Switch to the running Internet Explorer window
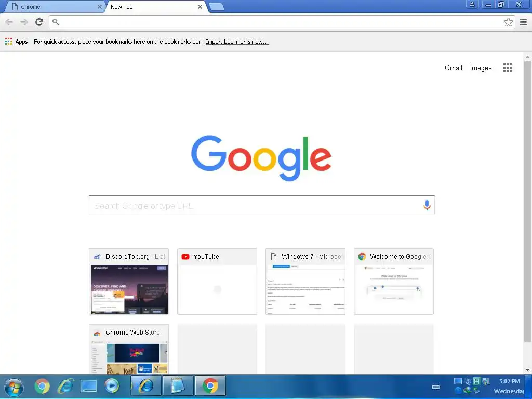The width and height of the screenshot is (532, 399). (146, 386)
